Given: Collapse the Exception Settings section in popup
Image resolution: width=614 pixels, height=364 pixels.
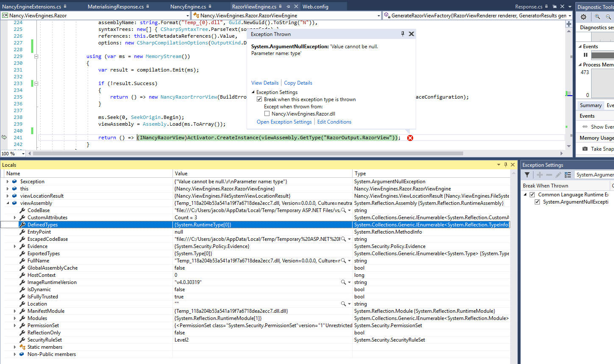Looking at the screenshot, I should [253, 92].
